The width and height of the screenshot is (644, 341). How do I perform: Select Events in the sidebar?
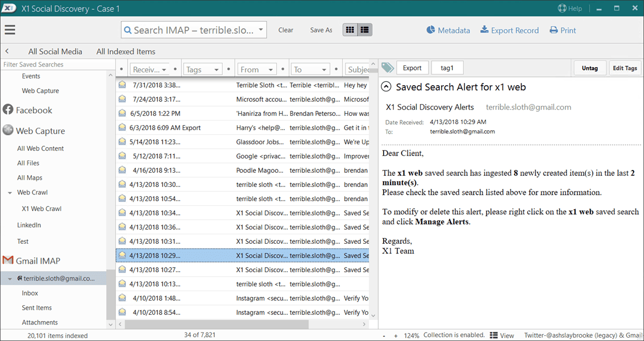point(31,76)
